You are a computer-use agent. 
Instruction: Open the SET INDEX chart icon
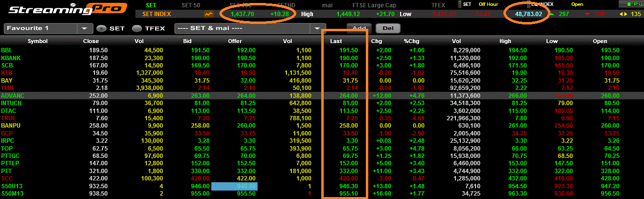(x=209, y=14)
